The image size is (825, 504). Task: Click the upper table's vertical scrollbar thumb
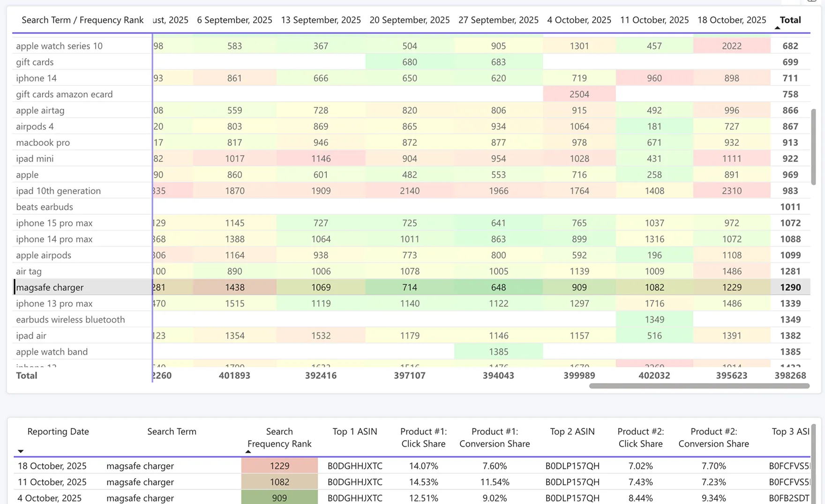pos(813,146)
